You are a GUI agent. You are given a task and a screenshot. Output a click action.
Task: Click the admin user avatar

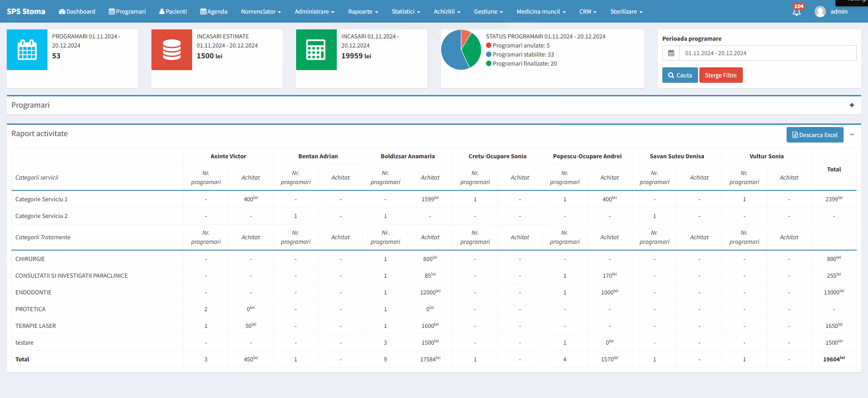(820, 11)
